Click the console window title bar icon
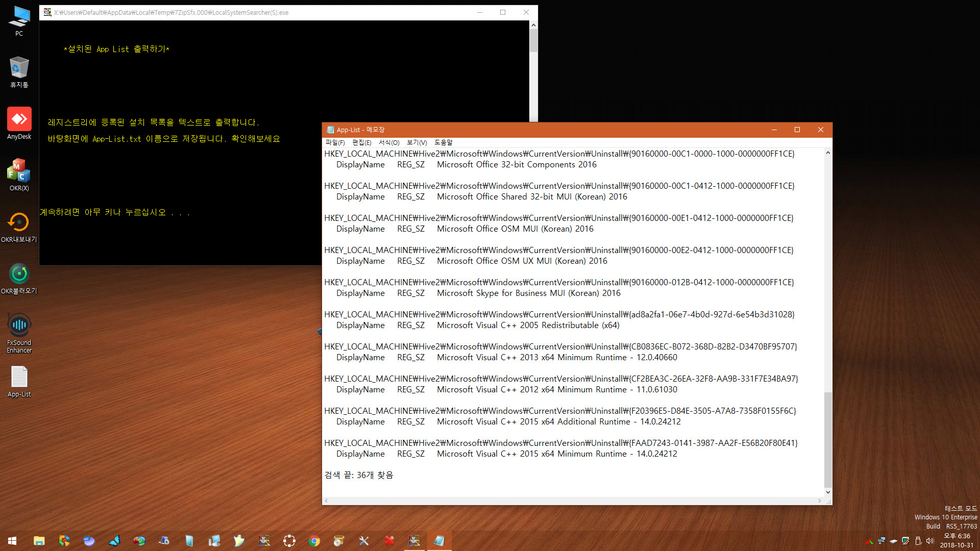 click(47, 12)
